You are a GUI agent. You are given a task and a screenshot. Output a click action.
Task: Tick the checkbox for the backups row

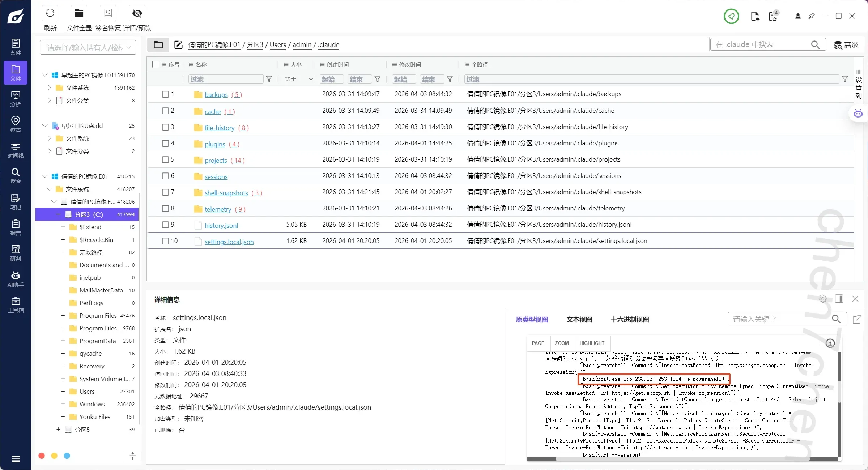pyautogui.click(x=165, y=94)
